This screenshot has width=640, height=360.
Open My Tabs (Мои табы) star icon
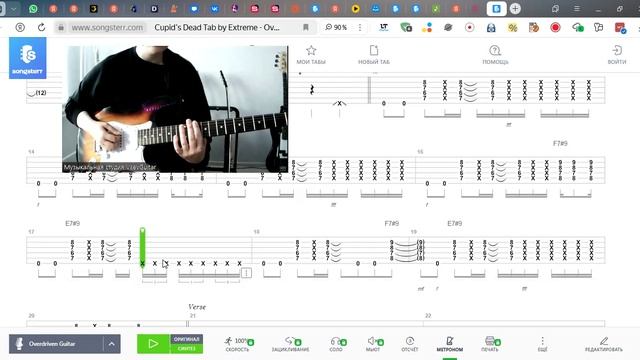point(311,50)
